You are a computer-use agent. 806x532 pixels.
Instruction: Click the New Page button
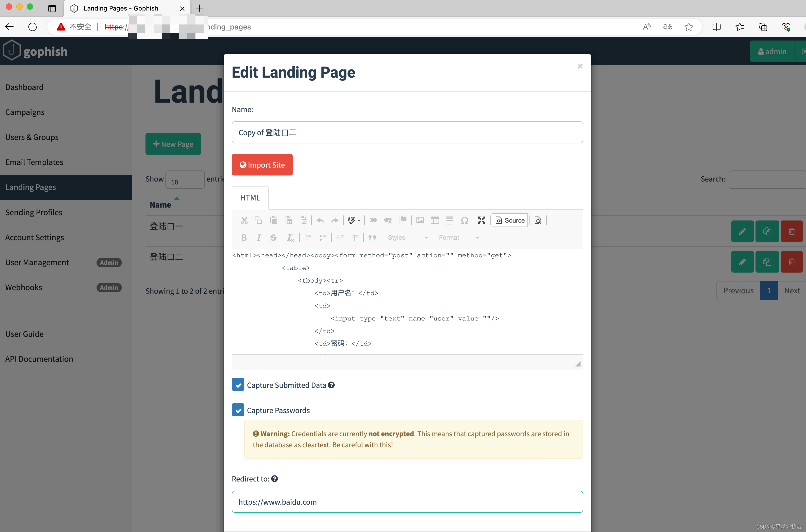tap(173, 144)
